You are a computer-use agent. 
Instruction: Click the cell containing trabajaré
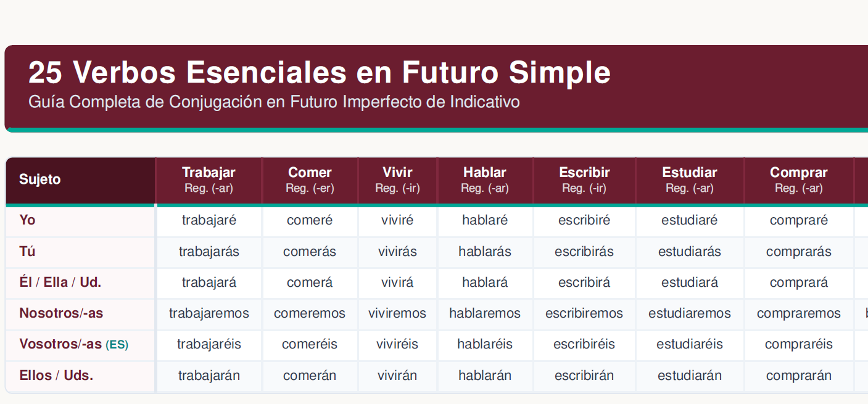[209, 221]
